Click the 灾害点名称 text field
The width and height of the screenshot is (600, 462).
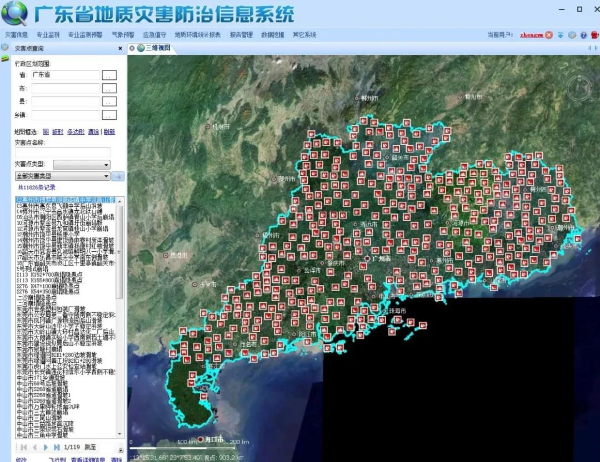pos(63,152)
